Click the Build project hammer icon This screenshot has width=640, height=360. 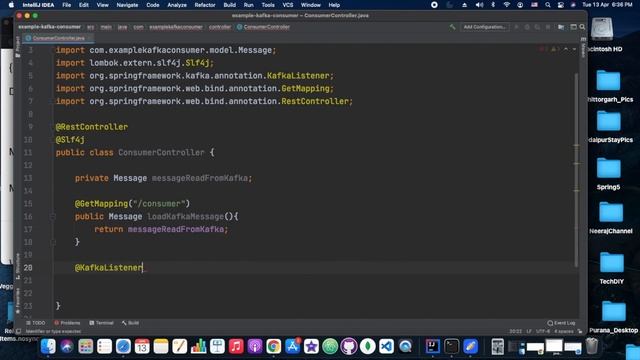click(x=452, y=27)
